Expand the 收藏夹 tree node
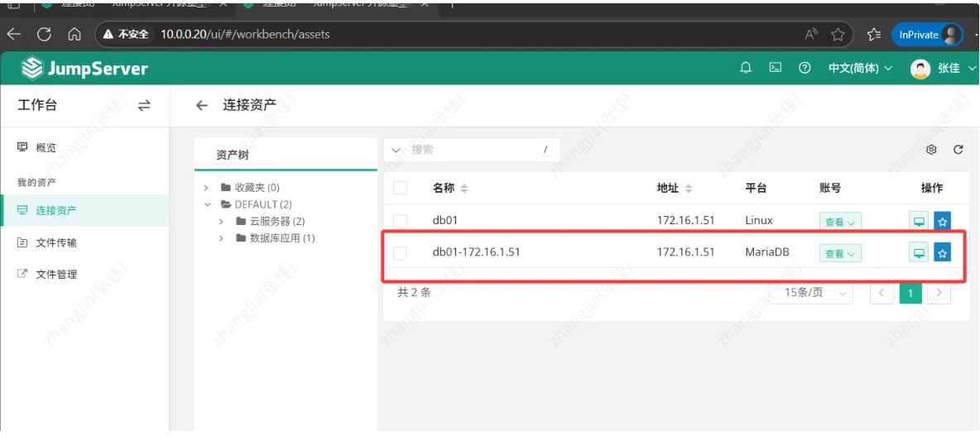980x436 pixels. [x=207, y=188]
